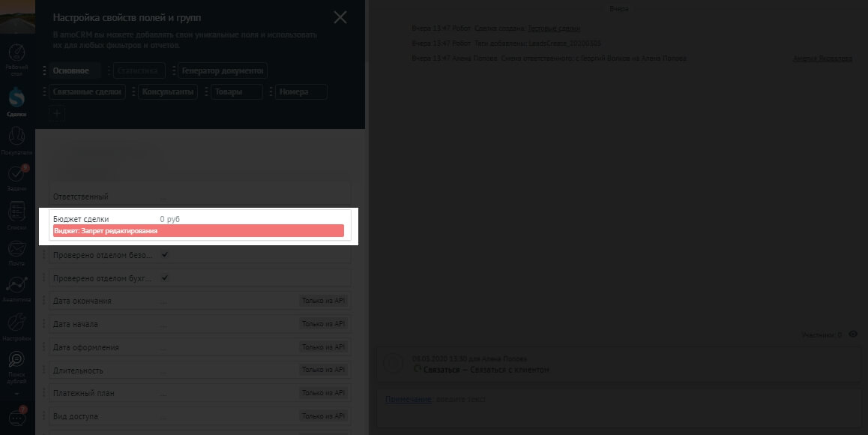This screenshot has width=868, height=435.
Task: Click Бюджет сделки field value
Action: (x=169, y=219)
